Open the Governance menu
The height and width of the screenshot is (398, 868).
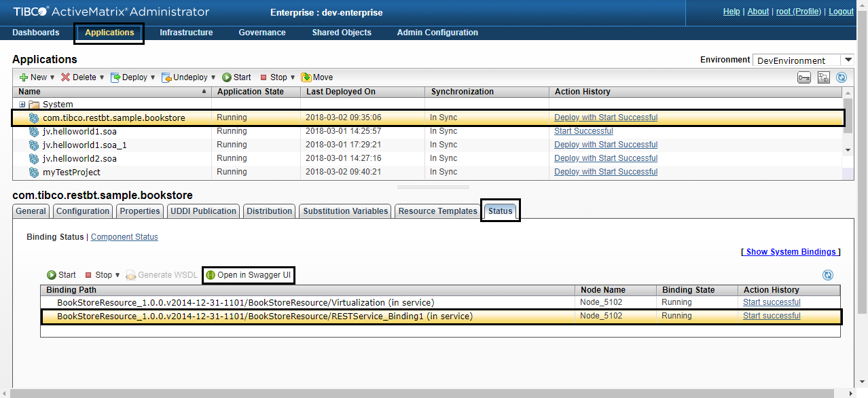(262, 33)
